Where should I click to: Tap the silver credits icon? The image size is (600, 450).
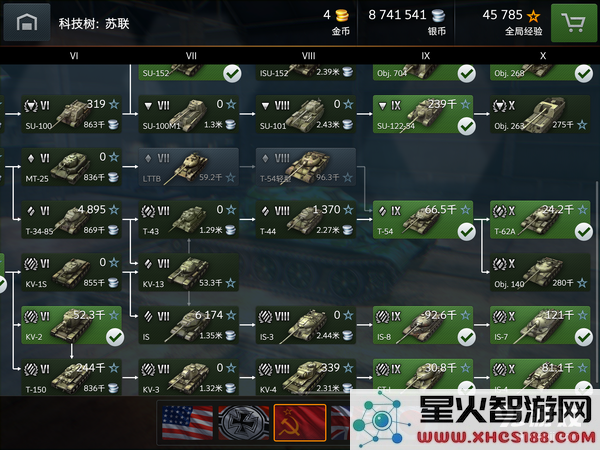(x=438, y=16)
